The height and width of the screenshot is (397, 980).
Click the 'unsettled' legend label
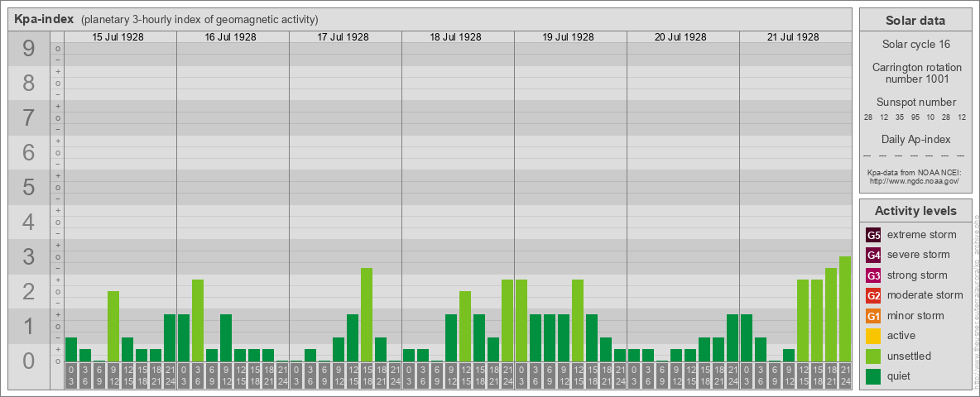pos(909,355)
